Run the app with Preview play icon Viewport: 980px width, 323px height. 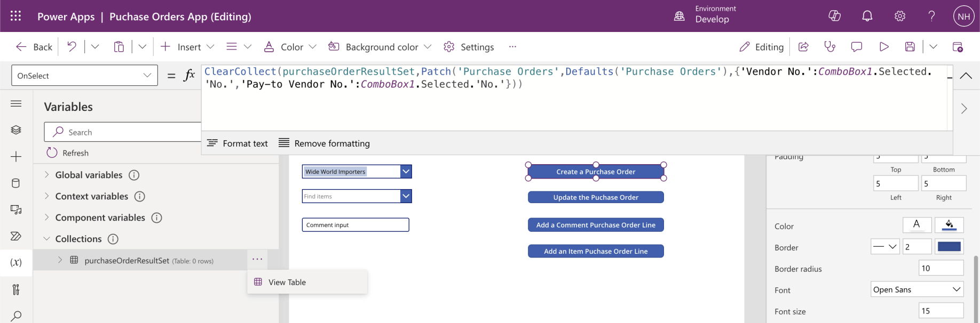pyautogui.click(x=884, y=47)
